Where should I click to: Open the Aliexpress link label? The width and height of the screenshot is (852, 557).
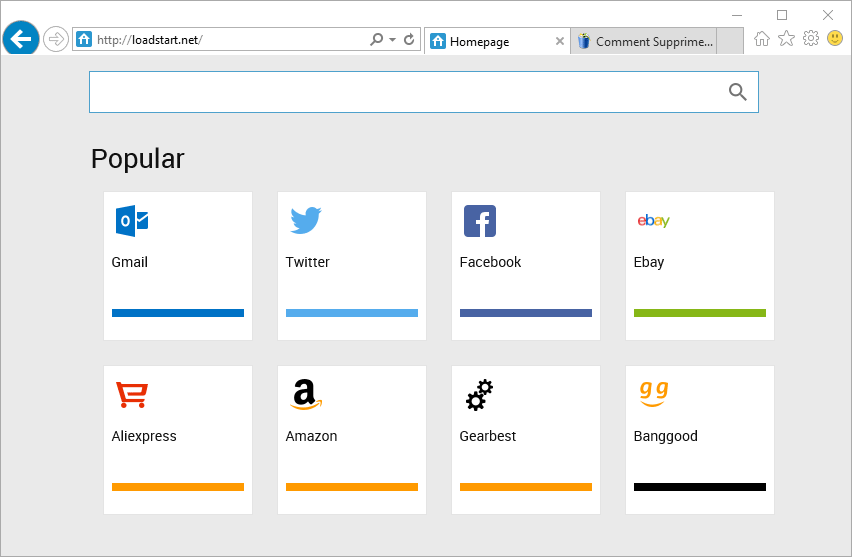click(144, 436)
